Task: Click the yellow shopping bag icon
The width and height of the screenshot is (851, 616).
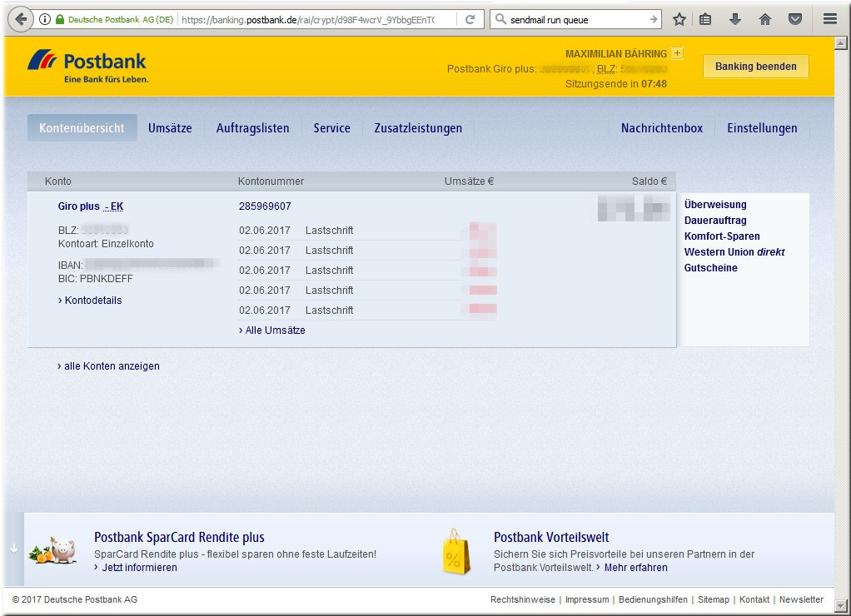Action: pos(456,551)
